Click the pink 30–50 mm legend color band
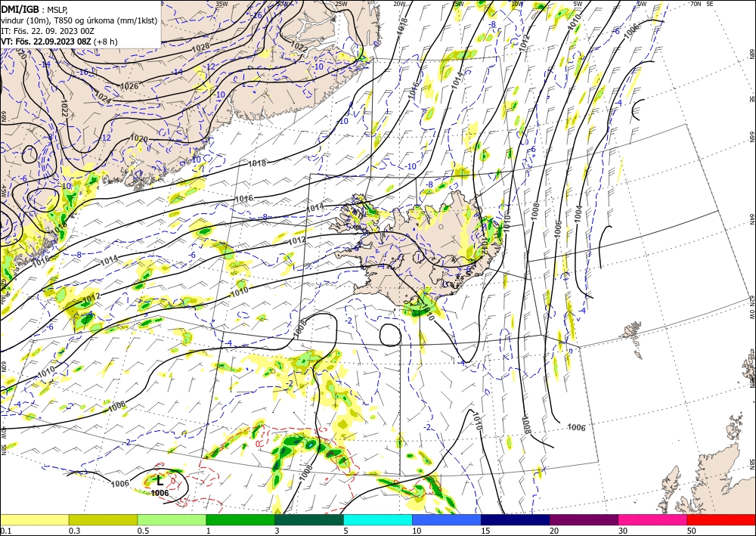This screenshot has width=756, height=536. tap(653, 519)
